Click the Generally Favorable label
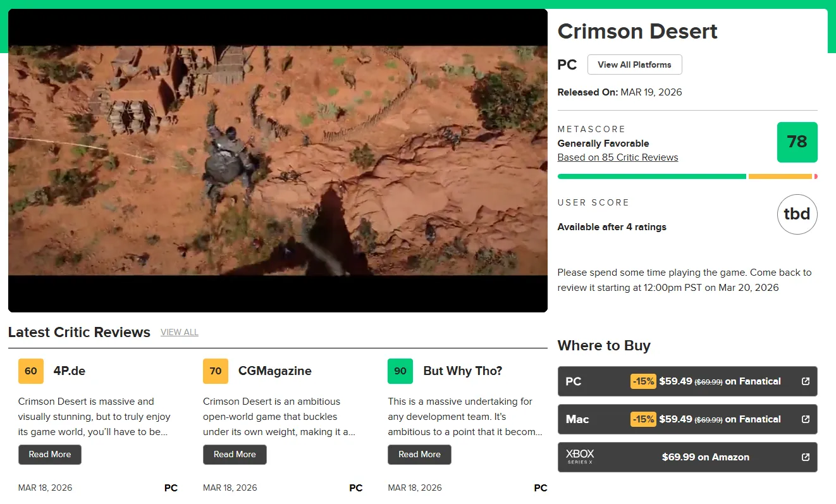This screenshot has height=504, width=836. pyautogui.click(x=603, y=144)
